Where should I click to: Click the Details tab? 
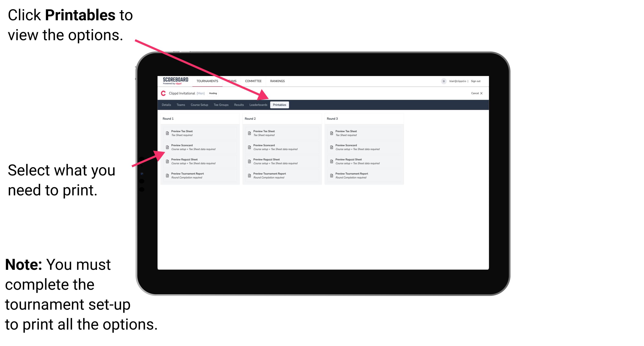tap(166, 105)
